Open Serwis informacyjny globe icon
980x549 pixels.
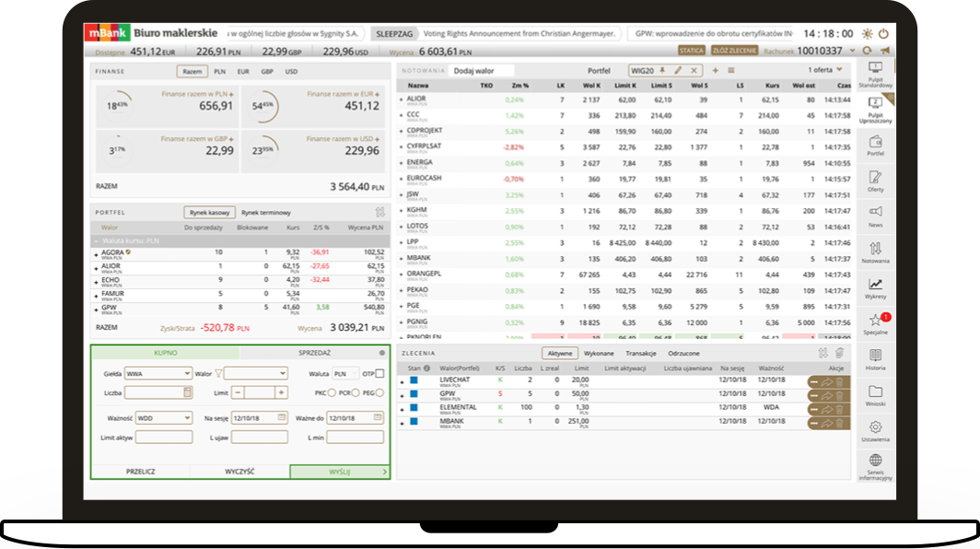[875, 467]
